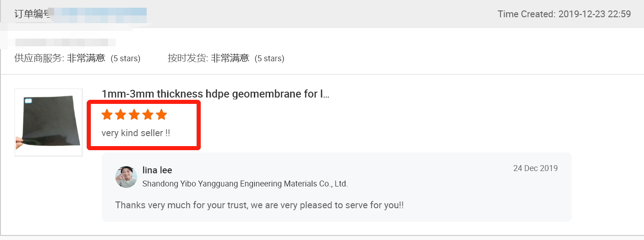The height and width of the screenshot is (240, 644).
Task: Click the Time Created timestamp
Action: click(x=564, y=14)
